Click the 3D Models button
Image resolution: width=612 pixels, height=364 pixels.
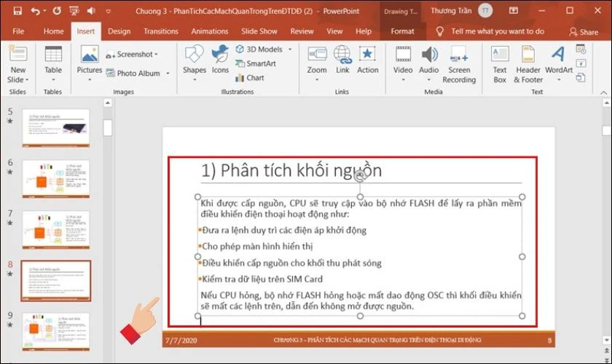tap(259, 50)
